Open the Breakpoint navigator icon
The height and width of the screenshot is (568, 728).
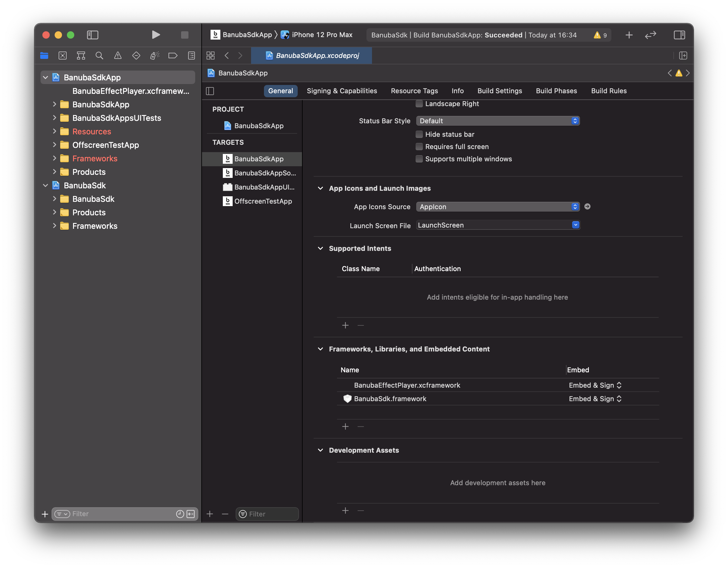[x=173, y=56]
